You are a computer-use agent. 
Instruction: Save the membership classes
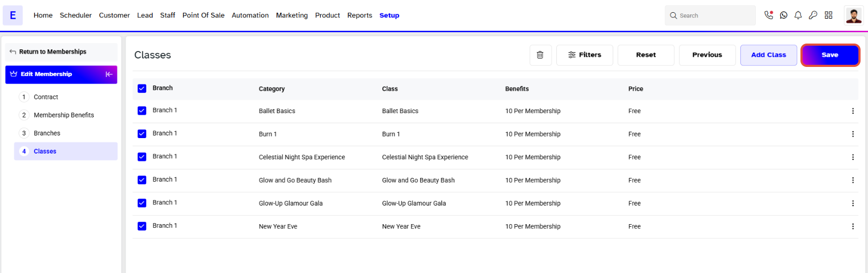point(830,55)
